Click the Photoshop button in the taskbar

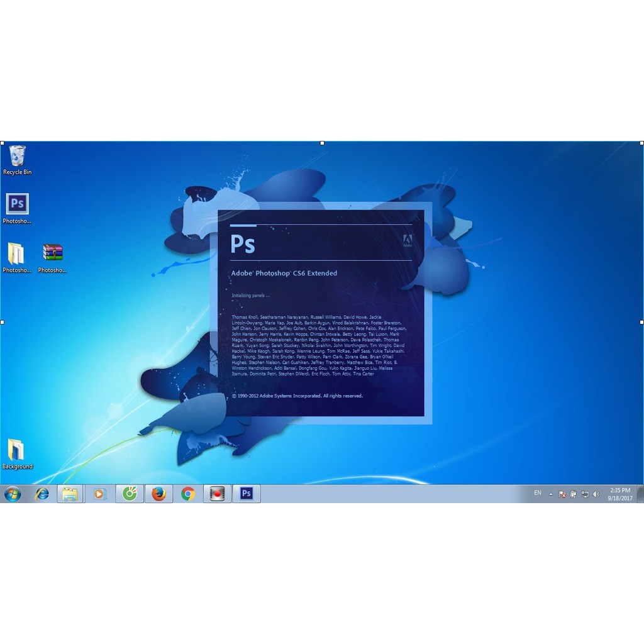[x=247, y=494]
